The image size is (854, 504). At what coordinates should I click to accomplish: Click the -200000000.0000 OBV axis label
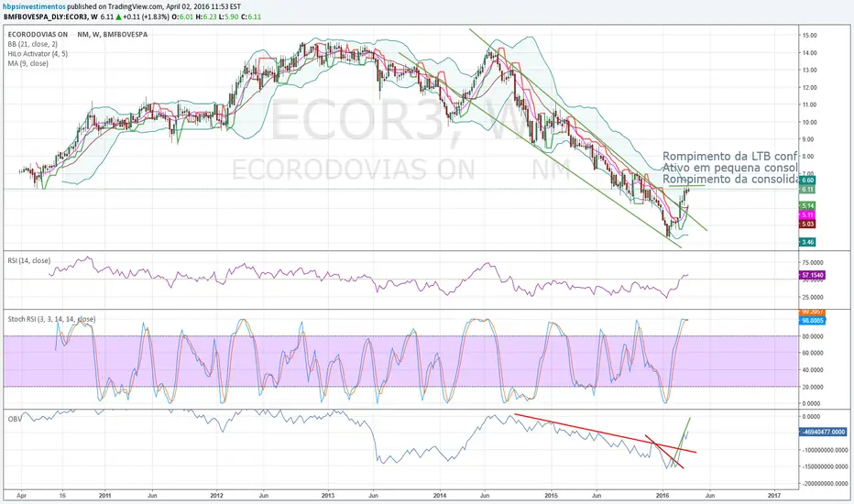824,483
